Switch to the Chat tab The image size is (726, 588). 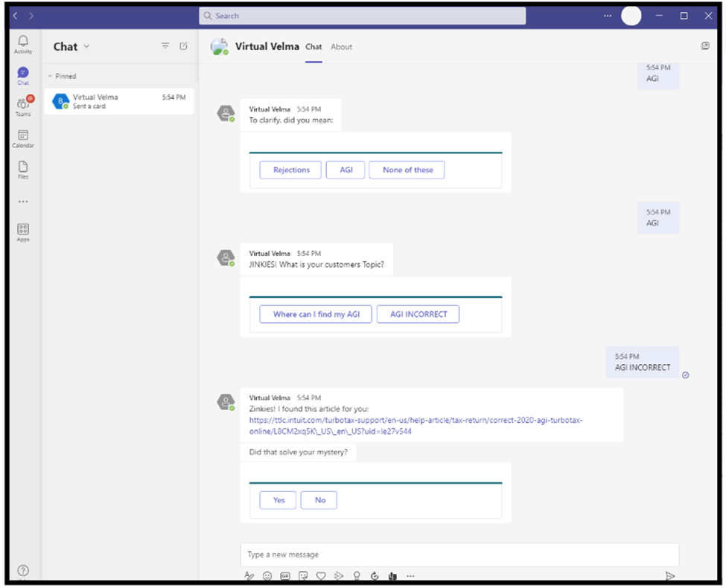[313, 47]
